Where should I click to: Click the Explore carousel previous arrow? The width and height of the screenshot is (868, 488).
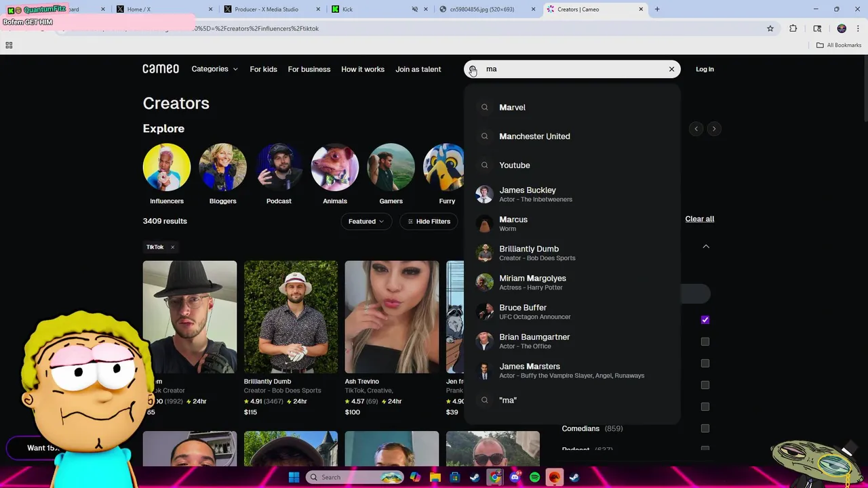click(x=696, y=129)
